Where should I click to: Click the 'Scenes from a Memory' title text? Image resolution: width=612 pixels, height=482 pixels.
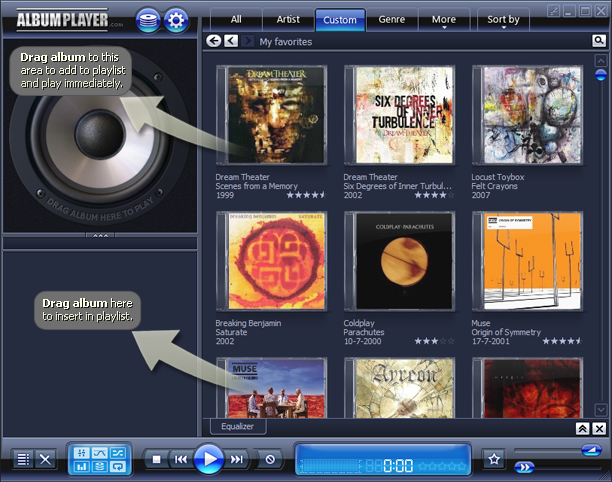(x=256, y=186)
